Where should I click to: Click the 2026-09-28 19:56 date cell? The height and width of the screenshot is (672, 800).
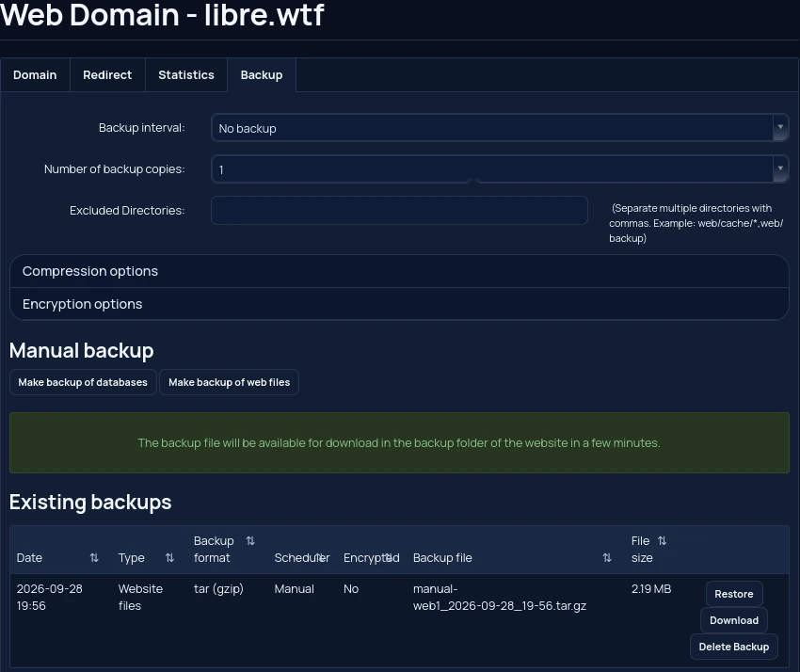[x=50, y=597]
